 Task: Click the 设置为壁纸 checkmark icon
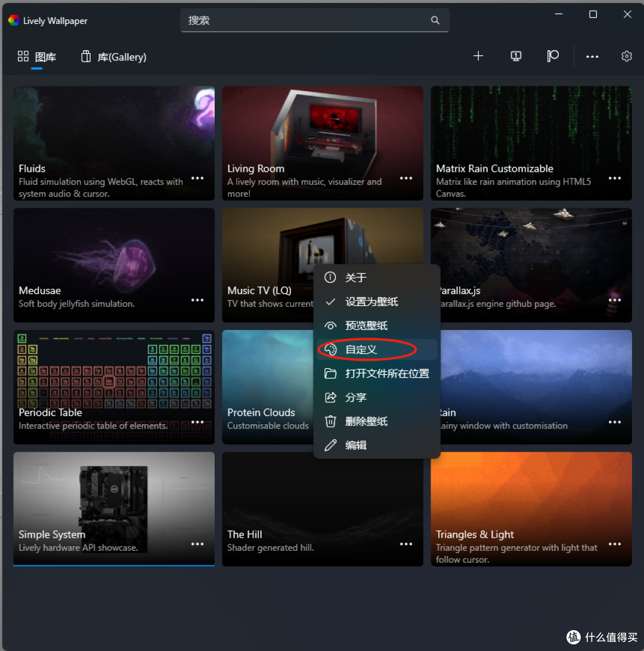tap(330, 302)
